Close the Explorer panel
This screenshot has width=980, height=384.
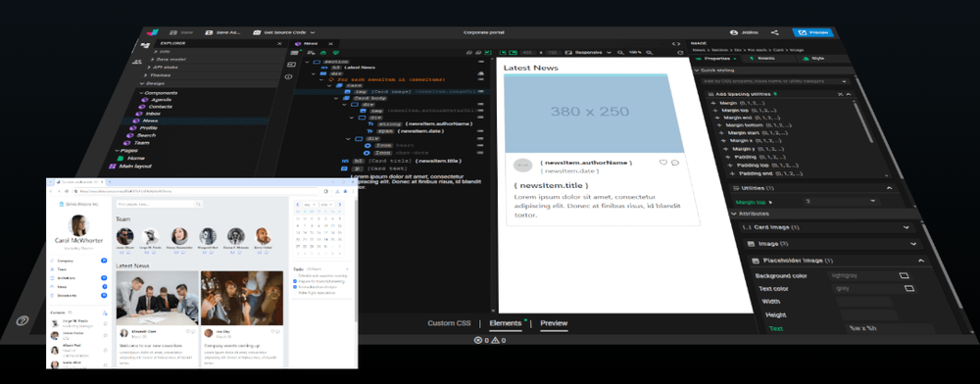(279, 44)
